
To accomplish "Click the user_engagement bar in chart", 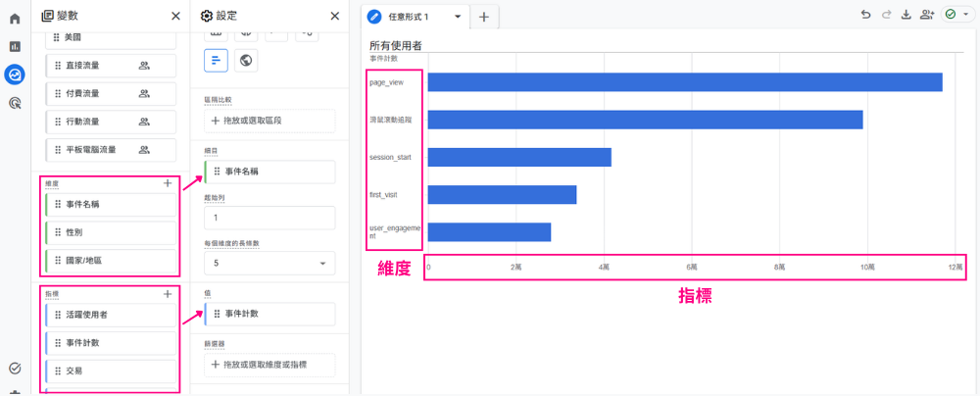I will click(489, 232).
